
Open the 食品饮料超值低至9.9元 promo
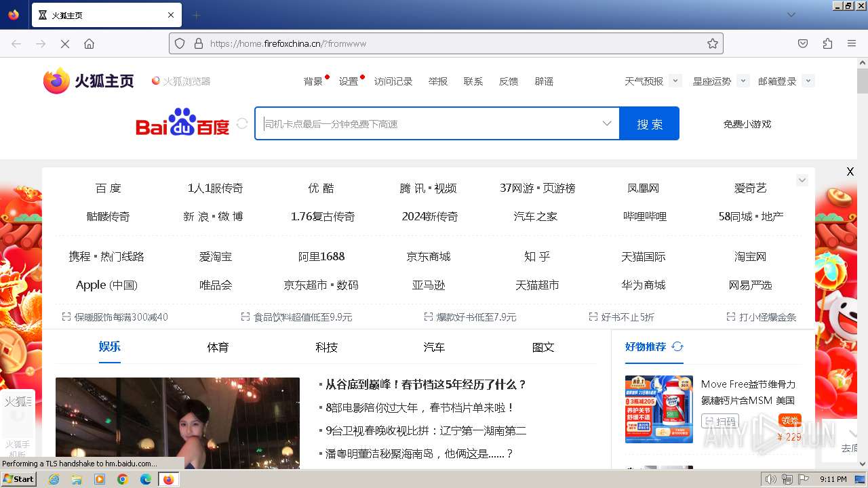tap(296, 317)
